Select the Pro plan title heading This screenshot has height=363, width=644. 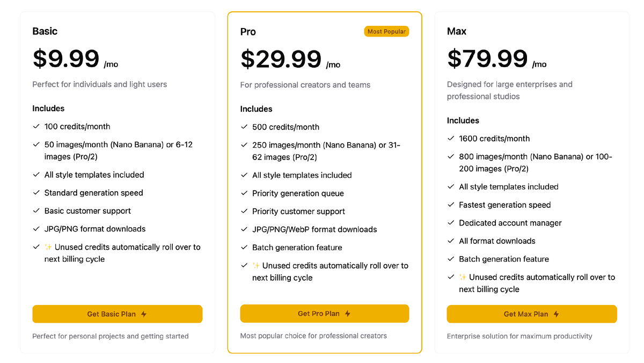pos(248,32)
